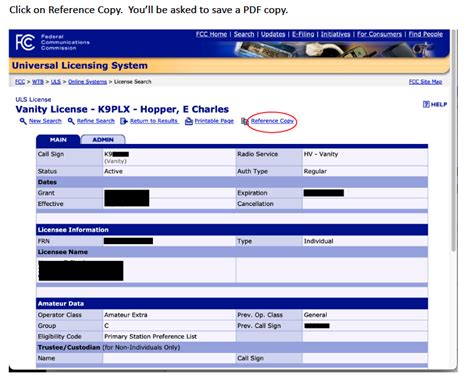Click the Return to Results arrow icon

(124, 121)
